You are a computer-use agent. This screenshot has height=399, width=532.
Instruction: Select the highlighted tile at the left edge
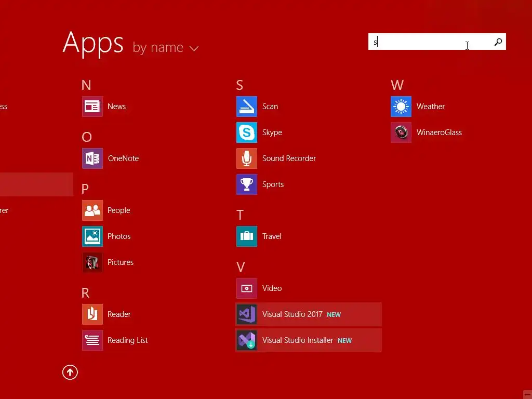36,184
